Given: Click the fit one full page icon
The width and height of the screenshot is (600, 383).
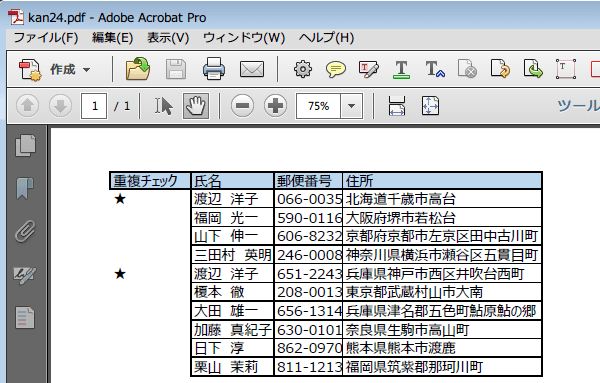Looking at the screenshot, I should pyautogui.click(x=430, y=106).
